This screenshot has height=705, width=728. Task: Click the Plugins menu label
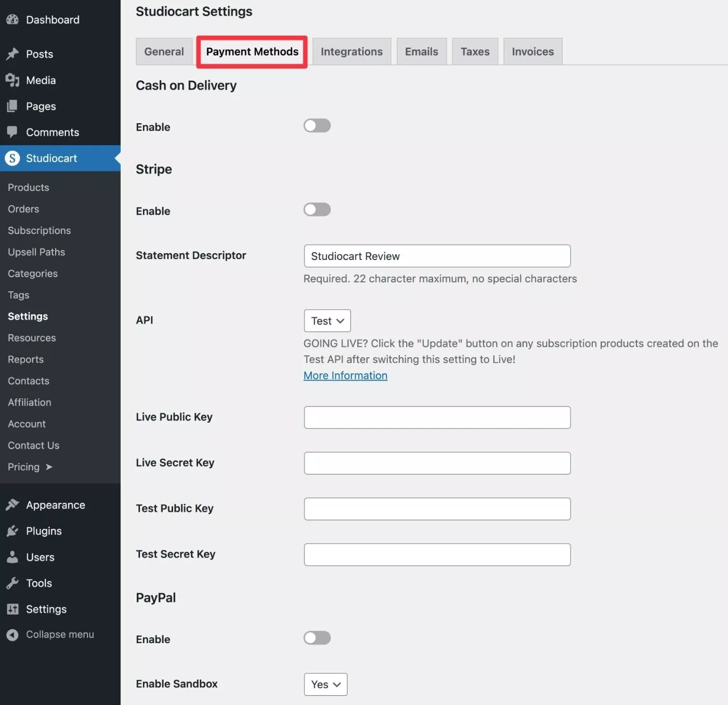point(44,531)
